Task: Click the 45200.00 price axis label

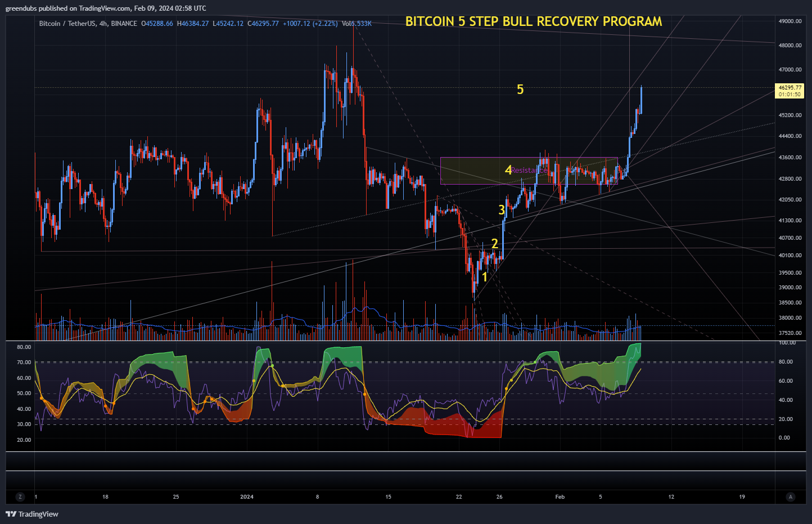Action: (x=790, y=115)
